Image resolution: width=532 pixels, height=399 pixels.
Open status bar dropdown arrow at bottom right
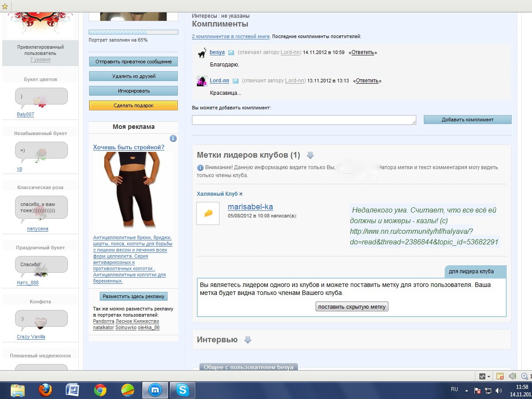click(x=489, y=376)
